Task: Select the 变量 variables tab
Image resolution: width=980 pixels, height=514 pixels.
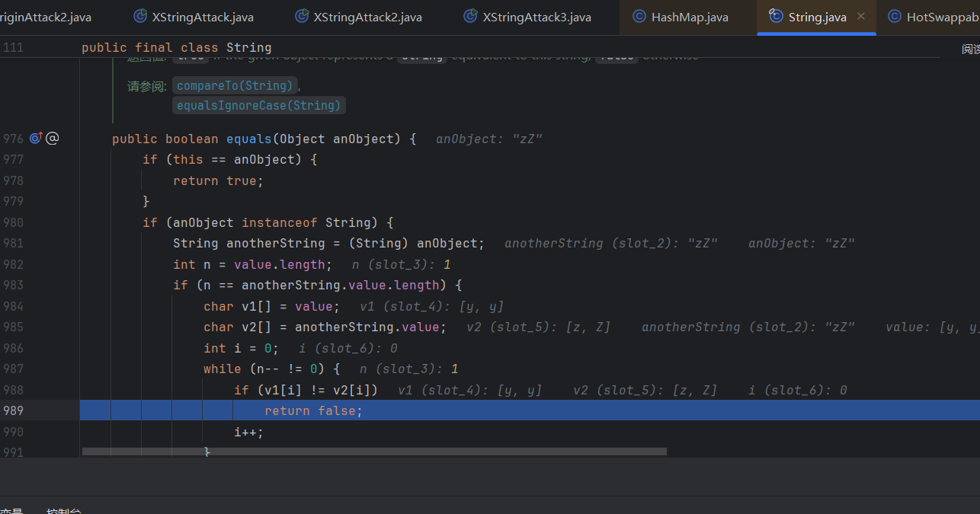Action: pos(11,510)
